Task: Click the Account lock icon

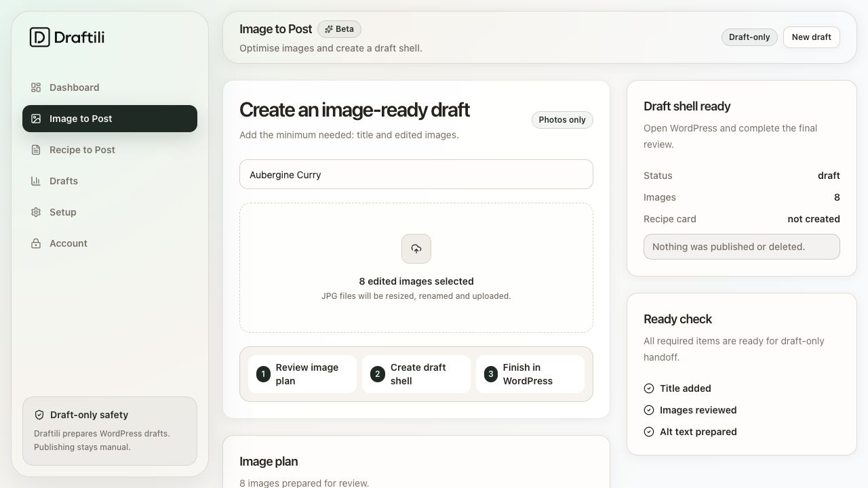Action: point(36,243)
